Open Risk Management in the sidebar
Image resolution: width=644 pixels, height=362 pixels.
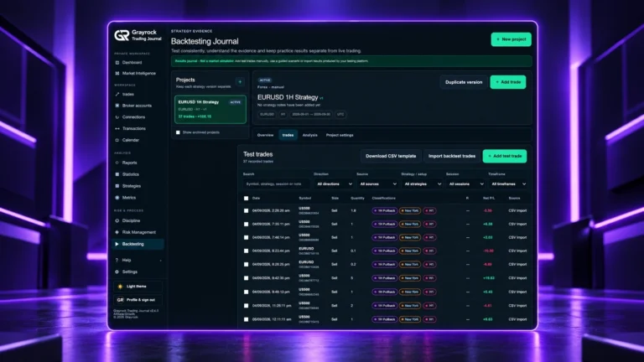pyautogui.click(x=139, y=232)
